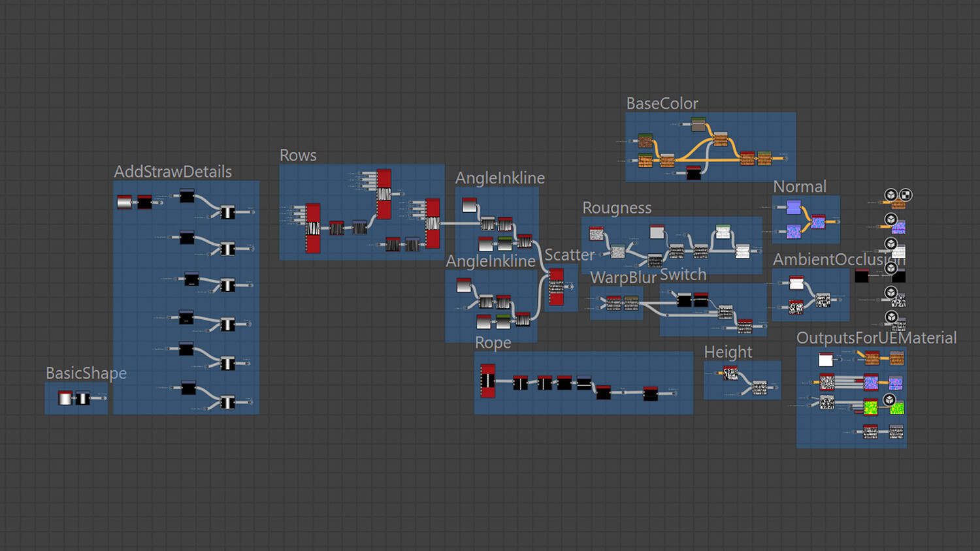Select the AddStrawDetails frame title
This screenshot has width=980, height=551.
click(x=173, y=172)
